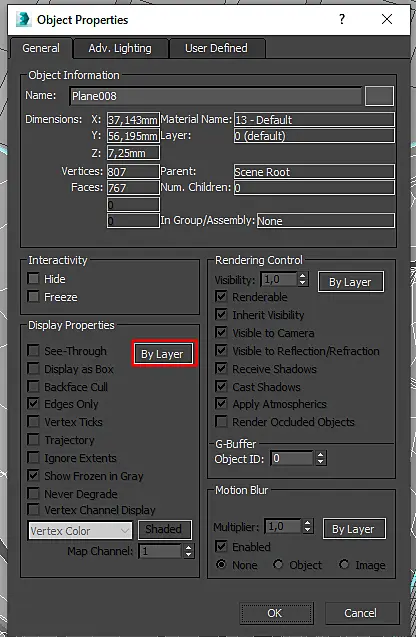
Task: Enable the See-Through checkbox
Action: (x=33, y=351)
